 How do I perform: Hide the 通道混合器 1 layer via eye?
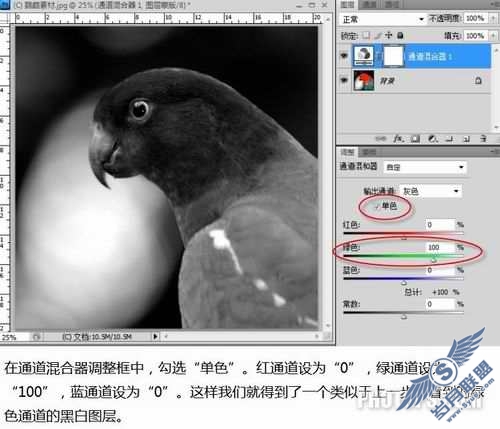[x=344, y=56]
